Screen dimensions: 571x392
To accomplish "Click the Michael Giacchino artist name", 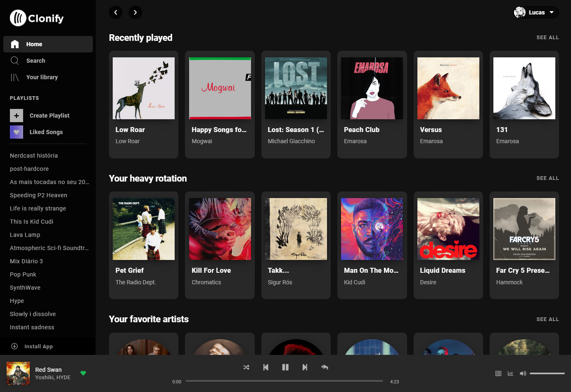I will coord(291,141).
